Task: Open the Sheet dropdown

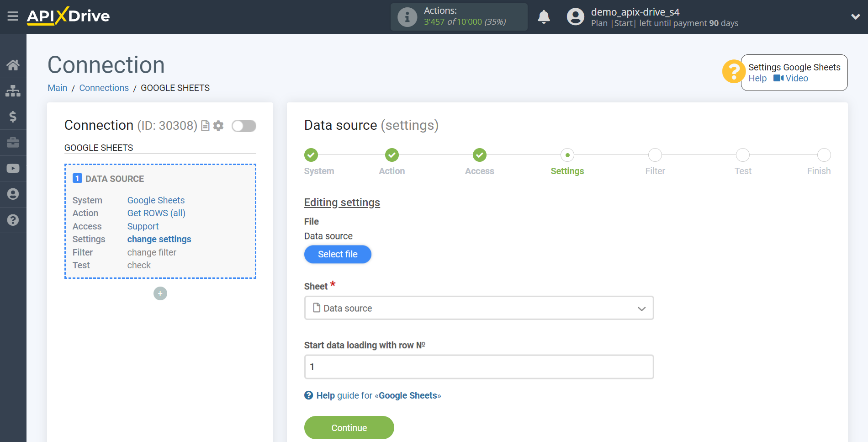Action: point(479,308)
